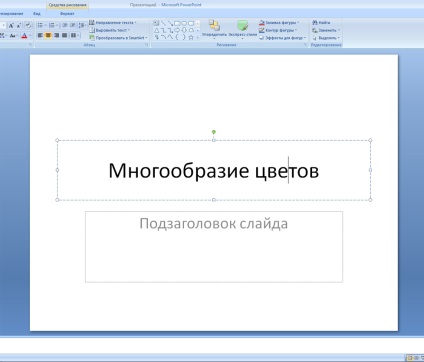Align text to the right

coord(56,35)
